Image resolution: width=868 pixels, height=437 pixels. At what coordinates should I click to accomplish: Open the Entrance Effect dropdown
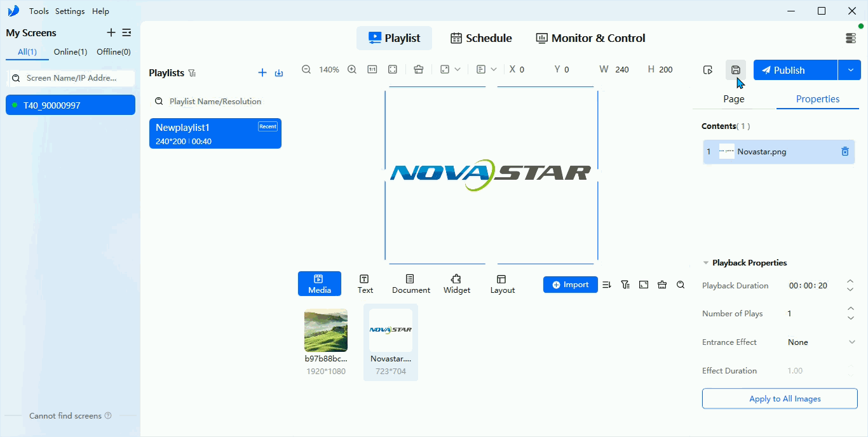[x=822, y=342]
